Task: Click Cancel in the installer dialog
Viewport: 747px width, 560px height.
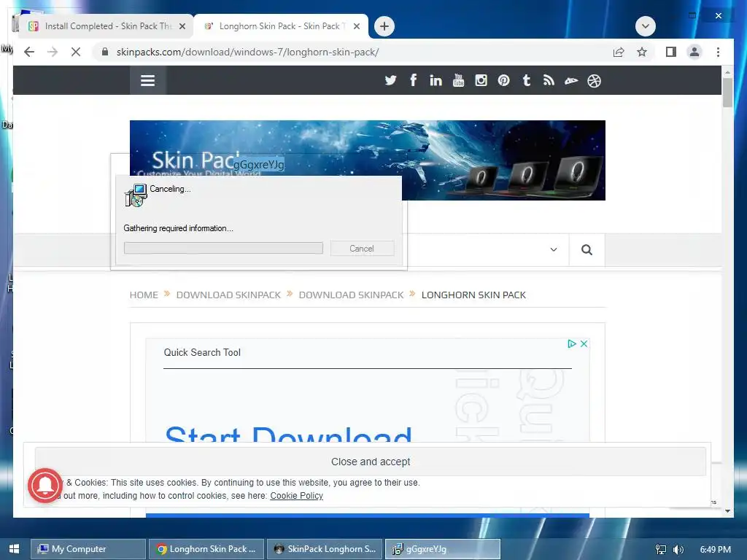Action: pos(362,248)
